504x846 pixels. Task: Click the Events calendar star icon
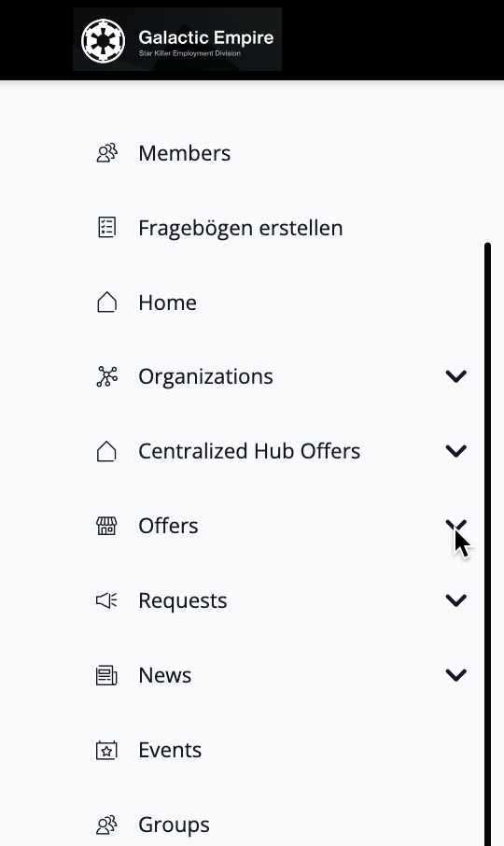click(106, 751)
